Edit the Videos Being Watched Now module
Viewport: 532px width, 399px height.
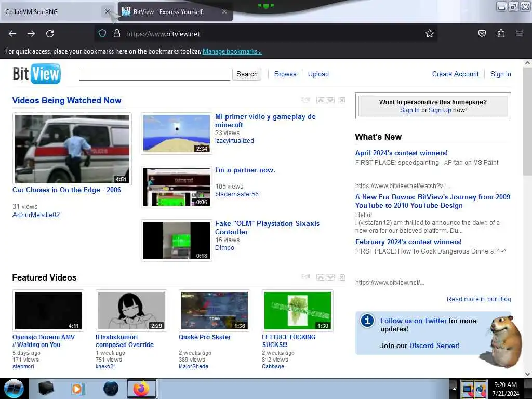click(x=305, y=99)
